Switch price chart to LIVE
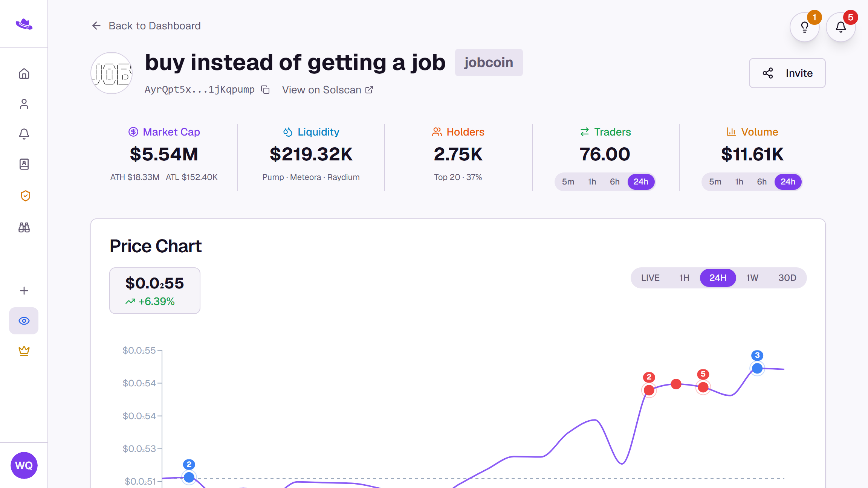This screenshot has height=488, width=868. [x=650, y=278]
